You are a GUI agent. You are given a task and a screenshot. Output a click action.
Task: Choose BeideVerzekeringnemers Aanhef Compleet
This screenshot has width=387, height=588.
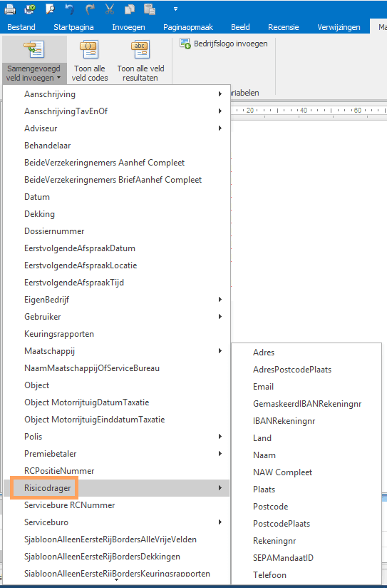(x=116, y=163)
